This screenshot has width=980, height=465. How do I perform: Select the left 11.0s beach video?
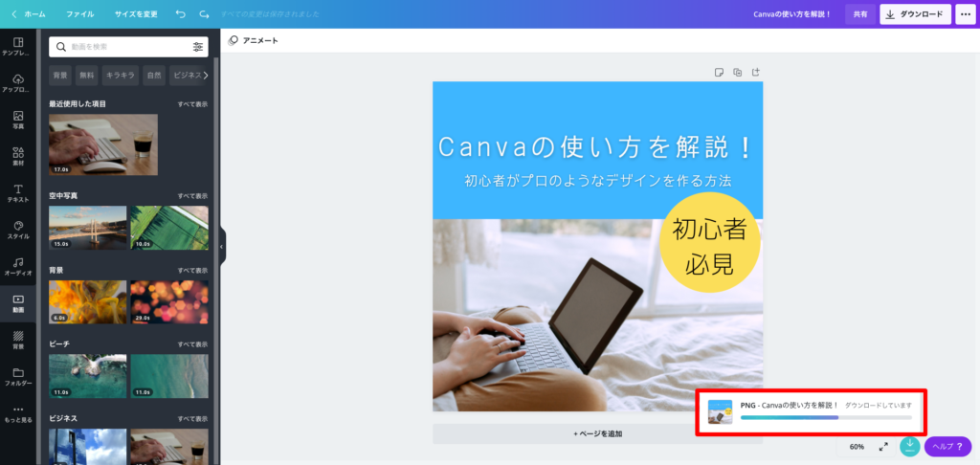pos(87,376)
